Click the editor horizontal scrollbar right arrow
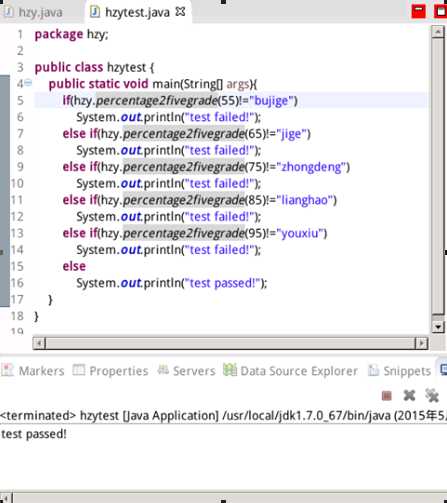447x503 pixels. [421, 343]
